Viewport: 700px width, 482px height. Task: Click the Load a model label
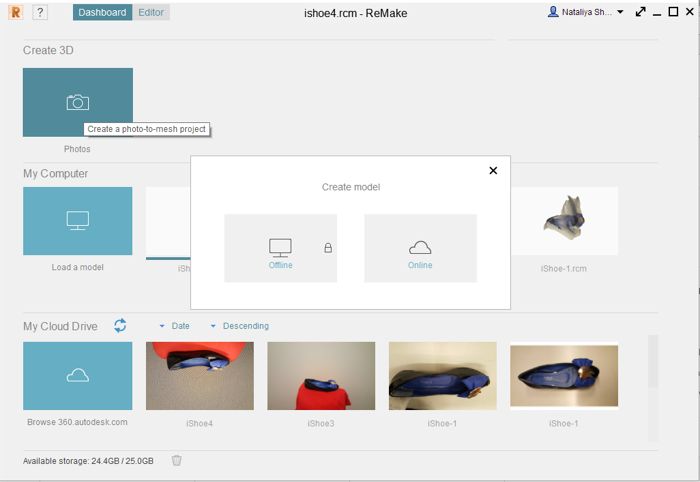(78, 267)
